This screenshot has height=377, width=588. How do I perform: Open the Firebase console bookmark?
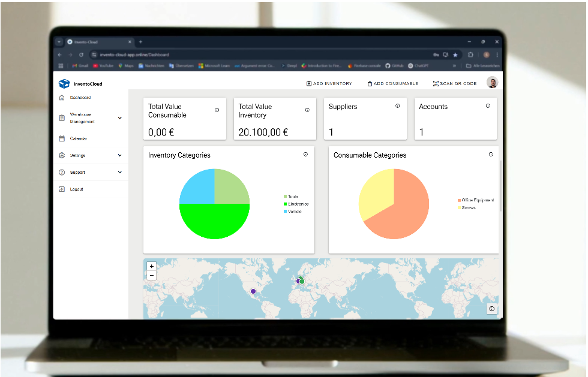364,65
